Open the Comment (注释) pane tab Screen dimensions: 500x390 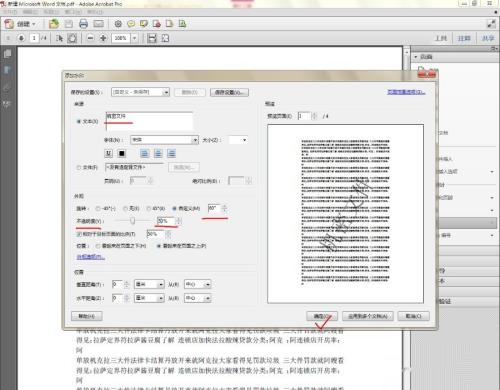[x=464, y=38]
